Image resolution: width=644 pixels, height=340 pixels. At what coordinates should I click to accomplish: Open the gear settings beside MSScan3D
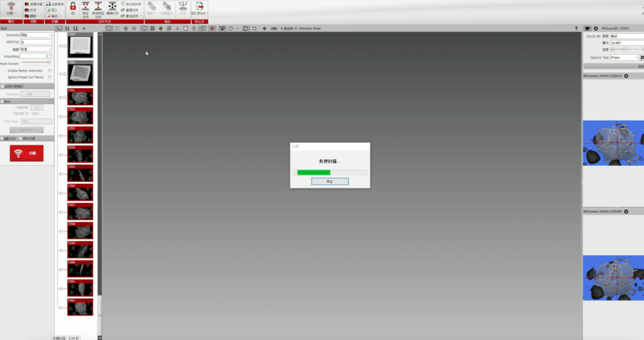click(x=596, y=29)
